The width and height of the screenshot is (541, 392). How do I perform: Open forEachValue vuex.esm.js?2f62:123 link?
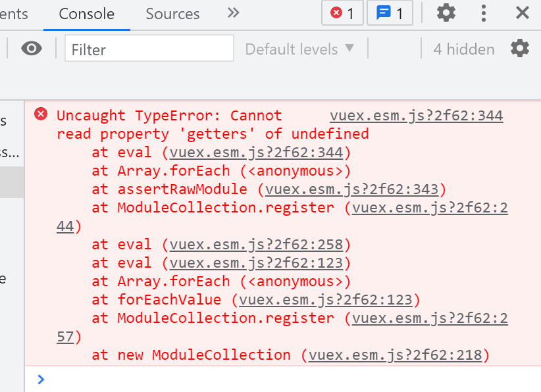click(x=326, y=300)
